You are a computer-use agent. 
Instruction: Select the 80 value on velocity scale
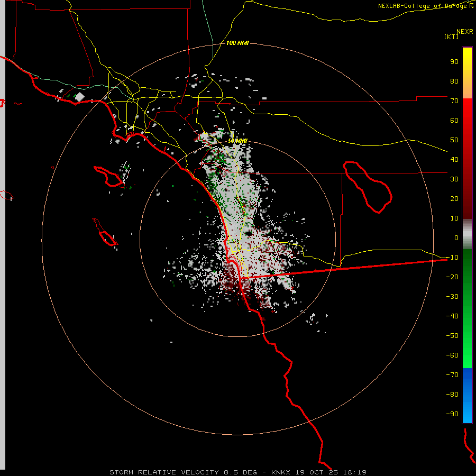(454, 81)
